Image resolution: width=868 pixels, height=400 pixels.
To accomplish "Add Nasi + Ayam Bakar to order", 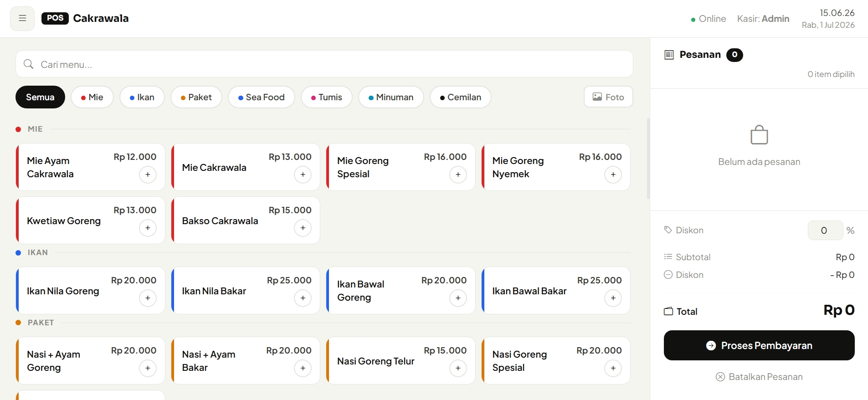I will (303, 368).
